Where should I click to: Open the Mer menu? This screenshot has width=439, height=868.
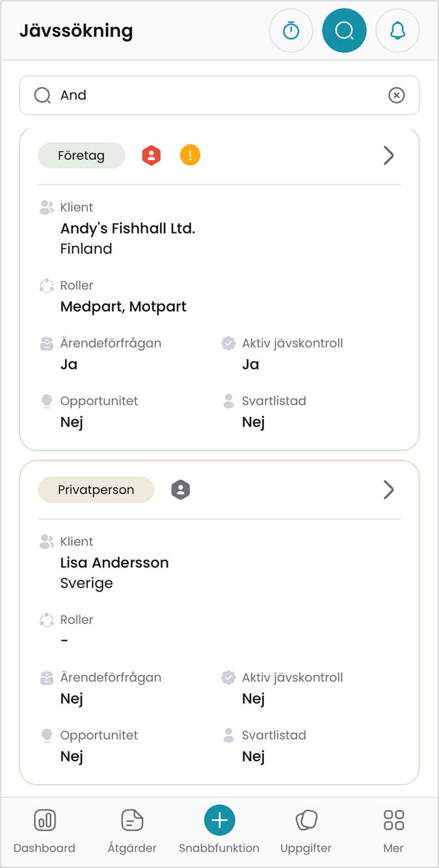[393, 830]
